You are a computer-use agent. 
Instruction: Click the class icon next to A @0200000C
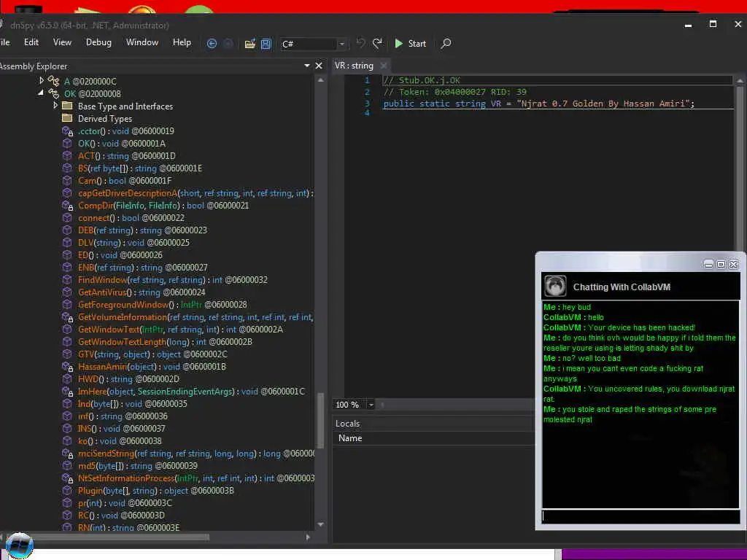point(53,82)
